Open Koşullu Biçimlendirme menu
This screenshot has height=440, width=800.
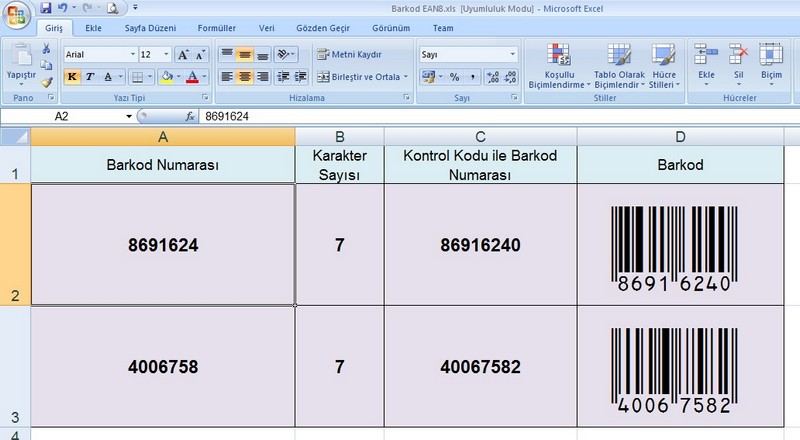click(x=559, y=65)
